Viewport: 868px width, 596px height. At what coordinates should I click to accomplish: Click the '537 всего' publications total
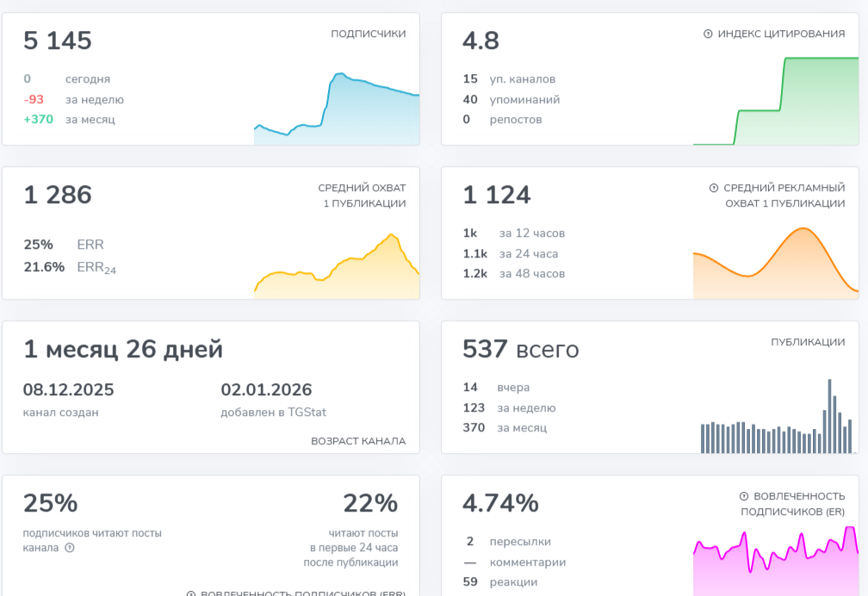[x=520, y=350]
